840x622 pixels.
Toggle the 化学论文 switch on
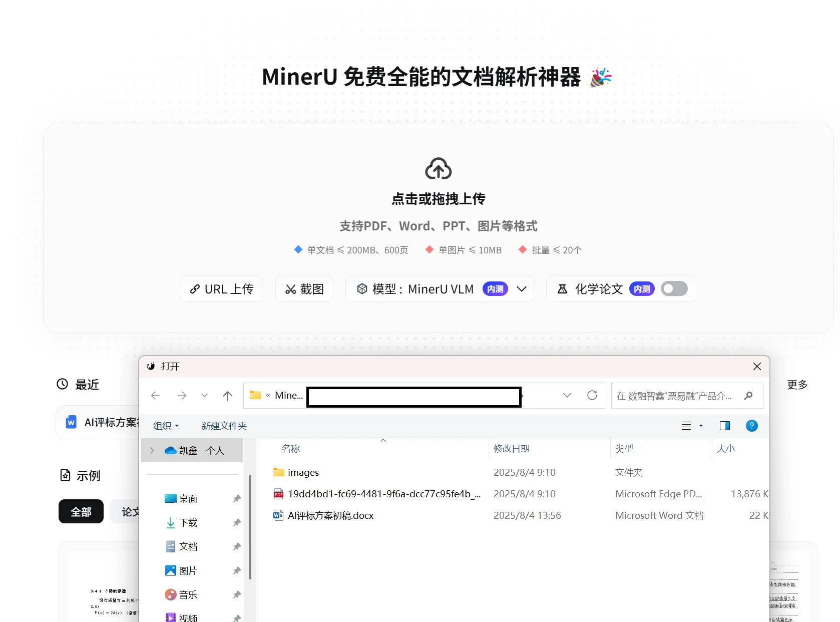(674, 289)
